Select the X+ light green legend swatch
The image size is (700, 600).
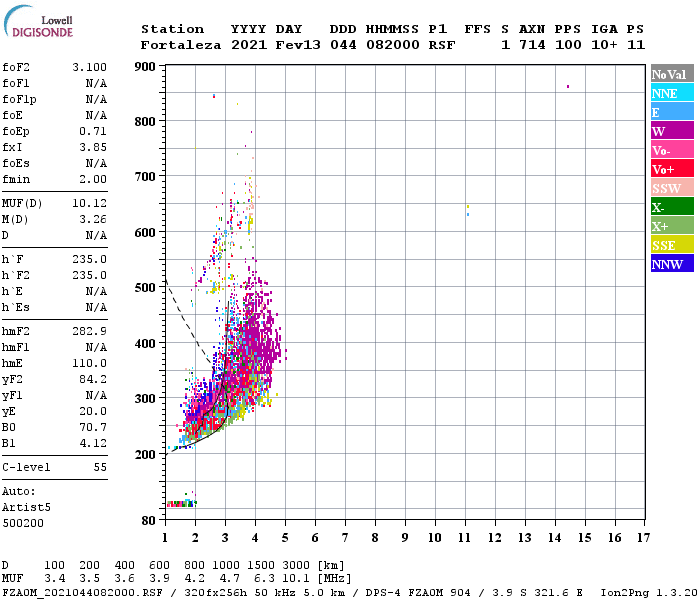pyautogui.click(x=672, y=225)
